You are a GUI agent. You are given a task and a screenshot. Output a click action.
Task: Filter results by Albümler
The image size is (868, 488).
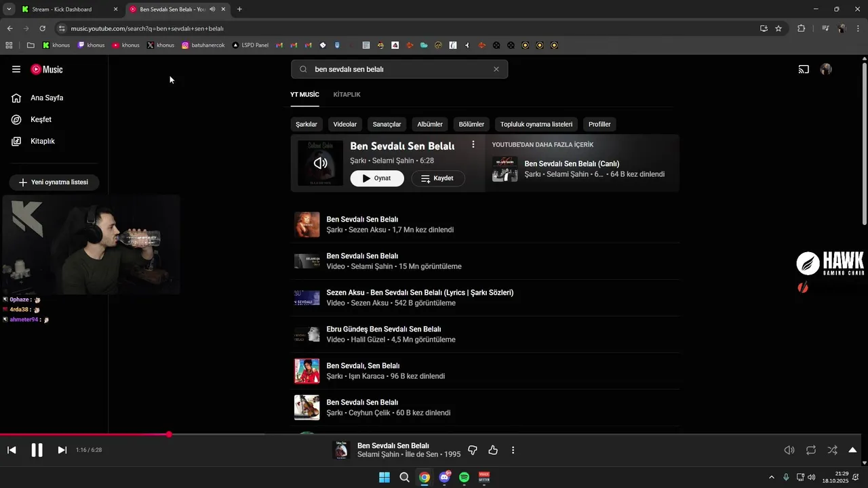[x=430, y=124]
